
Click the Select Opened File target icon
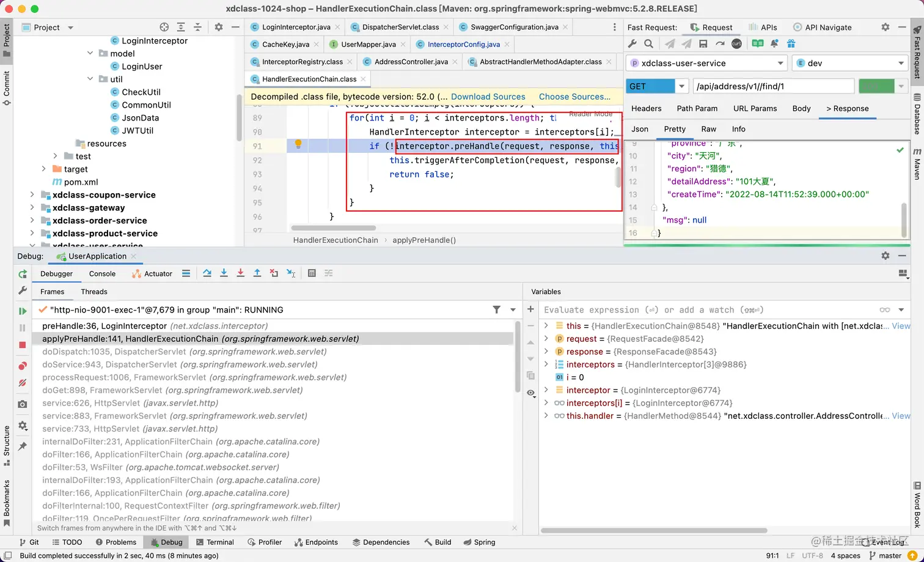coord(164,27)
